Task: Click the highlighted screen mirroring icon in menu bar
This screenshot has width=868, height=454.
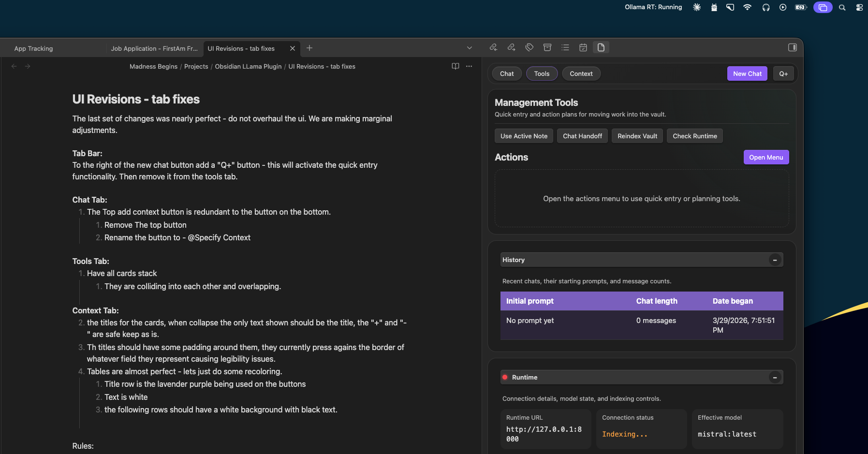Action: tap(823, 7)
